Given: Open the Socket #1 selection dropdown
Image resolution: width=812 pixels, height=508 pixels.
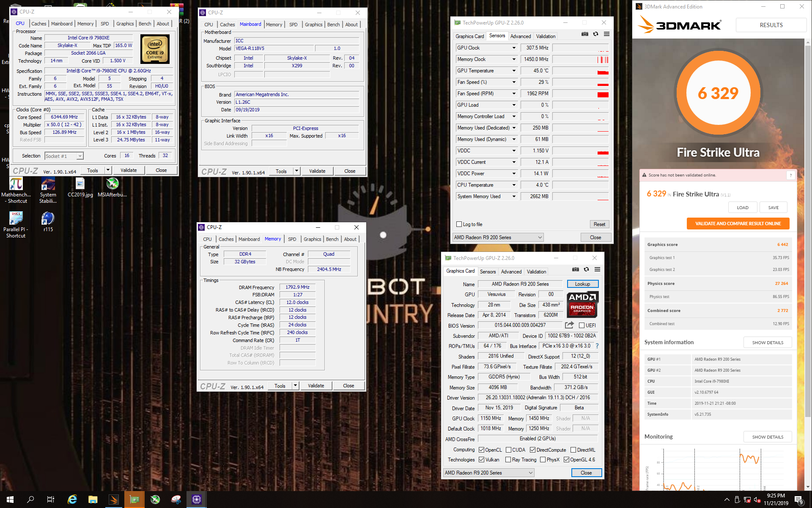Looking at the screenshot, I should click(x=64, y=156).
